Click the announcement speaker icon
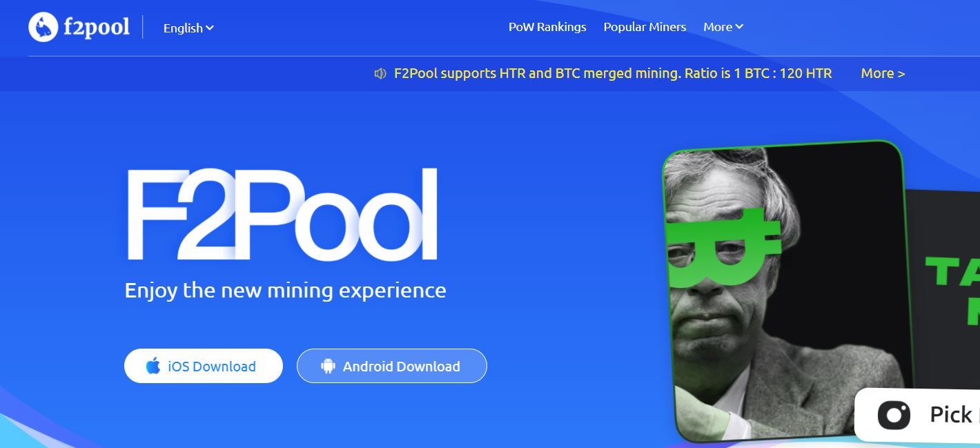 coord(380,73)
